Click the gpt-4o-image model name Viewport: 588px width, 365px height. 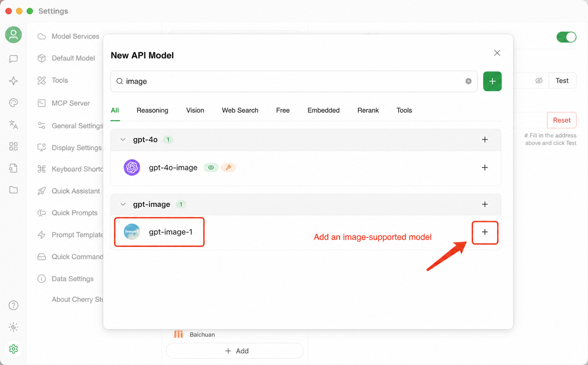pyautogui.click(x=173, y=168)
